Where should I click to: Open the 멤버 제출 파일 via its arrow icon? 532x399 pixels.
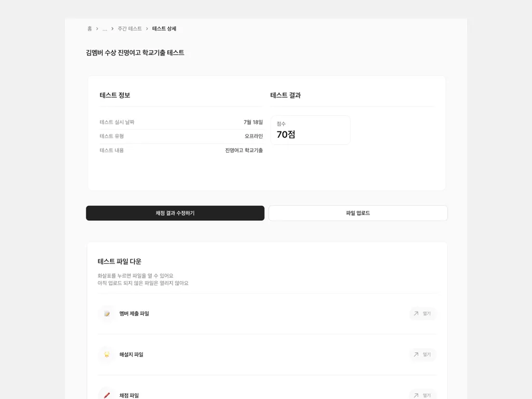click(416, 314)
